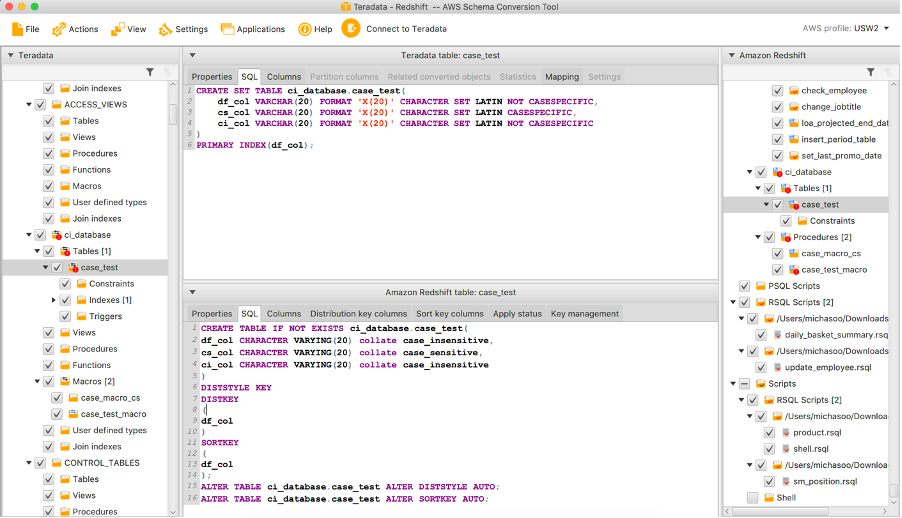Viewport: 902px width, 518px height.
Task: Open Columns tab of Teradata table
Action: 284,77
